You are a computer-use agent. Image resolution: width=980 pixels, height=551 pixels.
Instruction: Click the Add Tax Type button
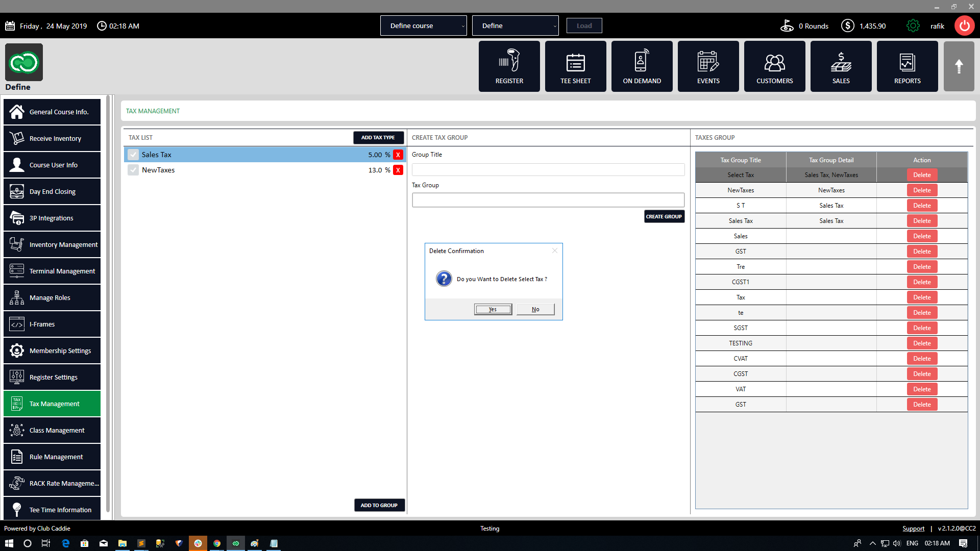[378, 138]
